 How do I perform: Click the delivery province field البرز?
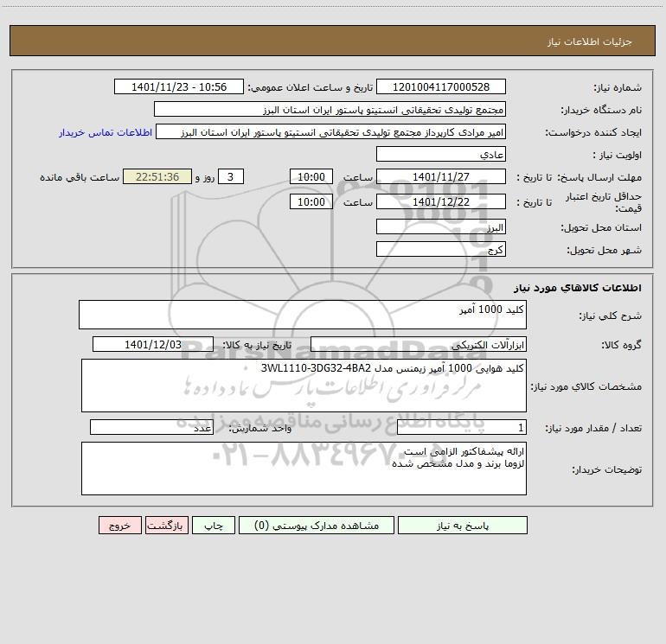coord(441,226)
